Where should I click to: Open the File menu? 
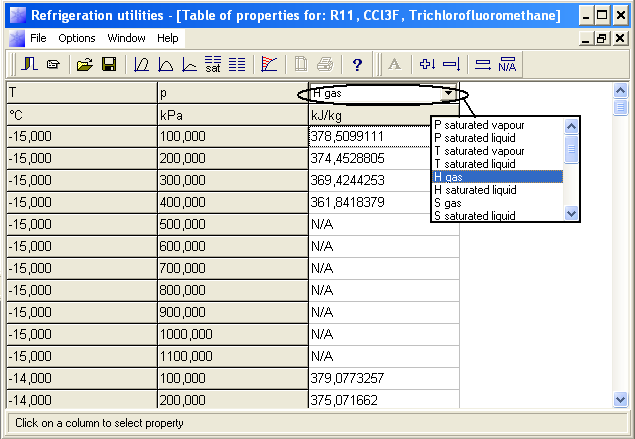38,38
